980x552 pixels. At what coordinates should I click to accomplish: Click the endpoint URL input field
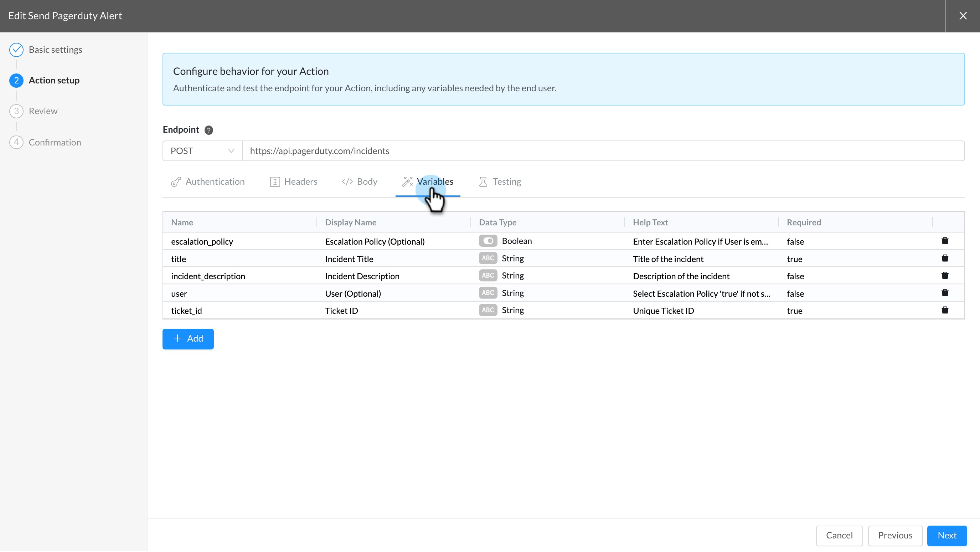[x=603, y=151]
